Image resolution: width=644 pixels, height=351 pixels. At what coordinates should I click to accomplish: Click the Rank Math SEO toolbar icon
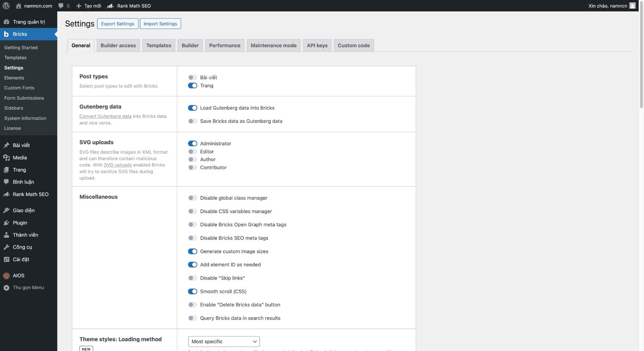click(110, 6)
